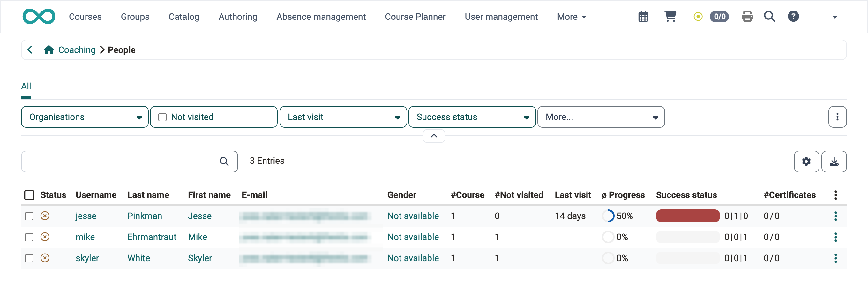Open the Catalog section
The image size is (868, 281).
(184, 17)
